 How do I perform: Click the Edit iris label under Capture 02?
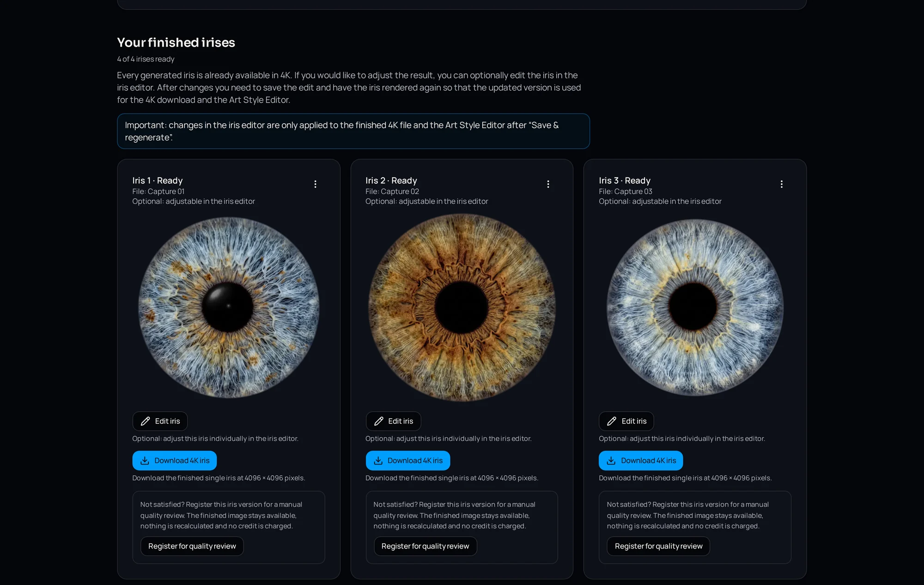[401, 421]
